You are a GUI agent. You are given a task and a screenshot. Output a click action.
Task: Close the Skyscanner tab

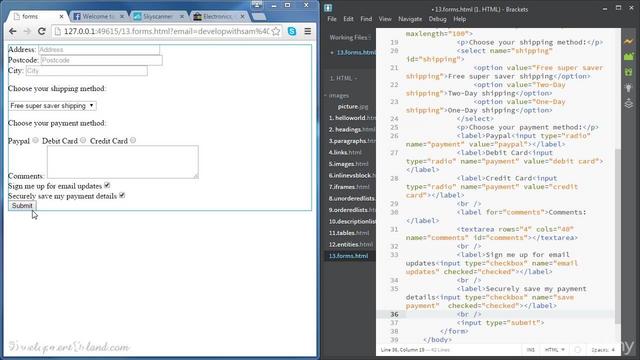[182, 16]
